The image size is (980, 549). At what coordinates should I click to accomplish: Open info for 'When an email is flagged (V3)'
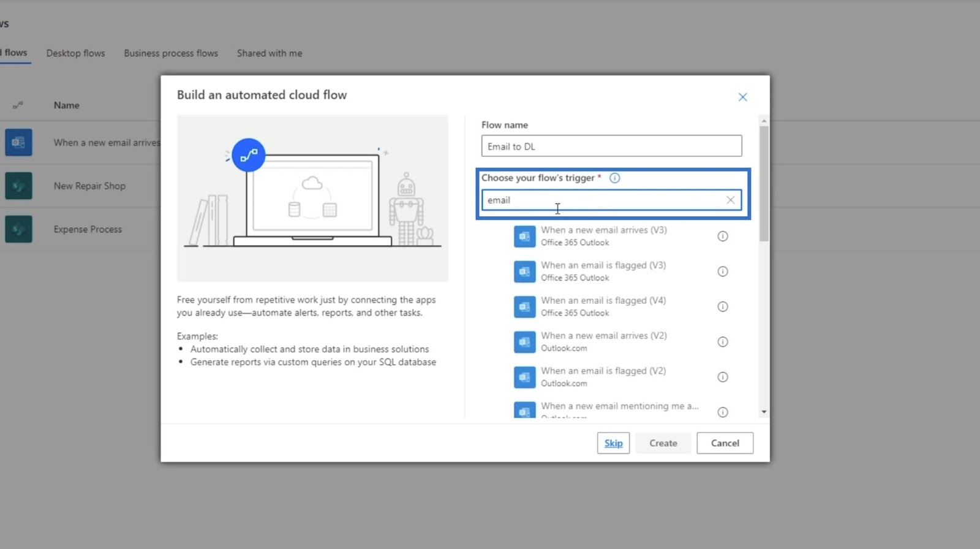[723, 271]
